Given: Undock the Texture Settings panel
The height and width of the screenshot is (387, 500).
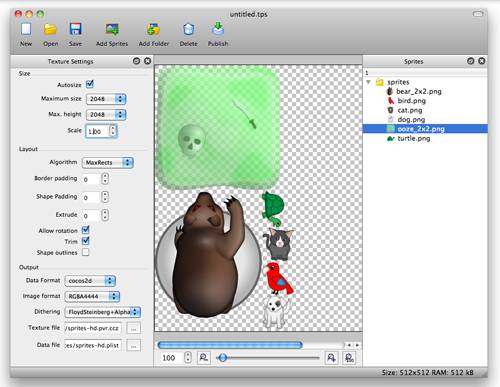Looking at the screenshot, I should [136, 61].
